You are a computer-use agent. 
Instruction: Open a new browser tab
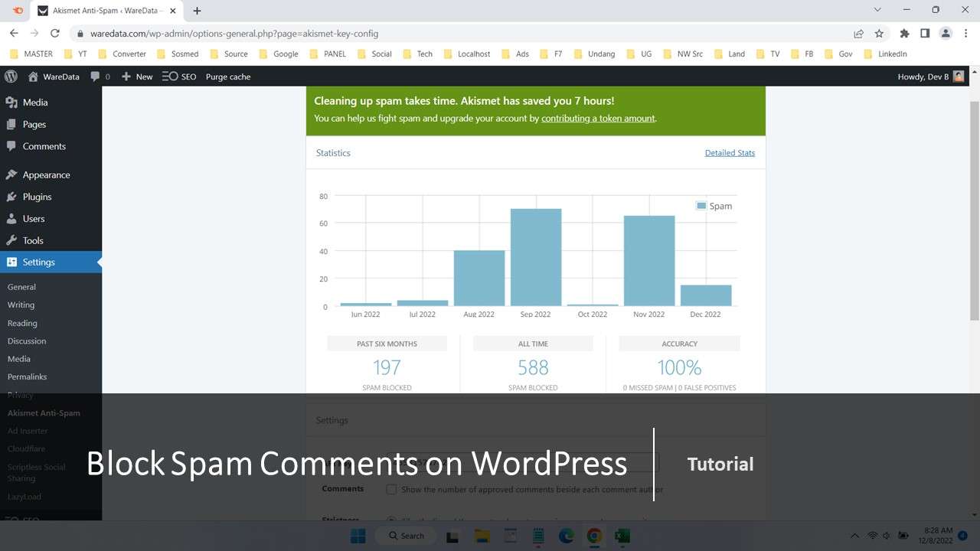point(198,11)
